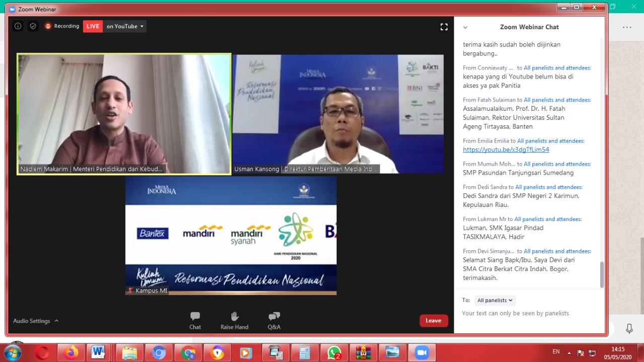Click the encryption shield icon
644x362 pixels.
(x=33, y=26)
